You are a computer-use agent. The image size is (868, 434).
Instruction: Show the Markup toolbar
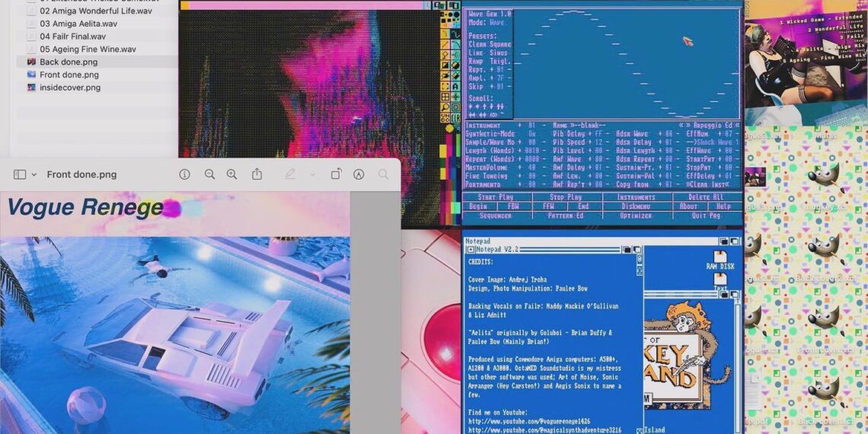click(x=359, y=174)
